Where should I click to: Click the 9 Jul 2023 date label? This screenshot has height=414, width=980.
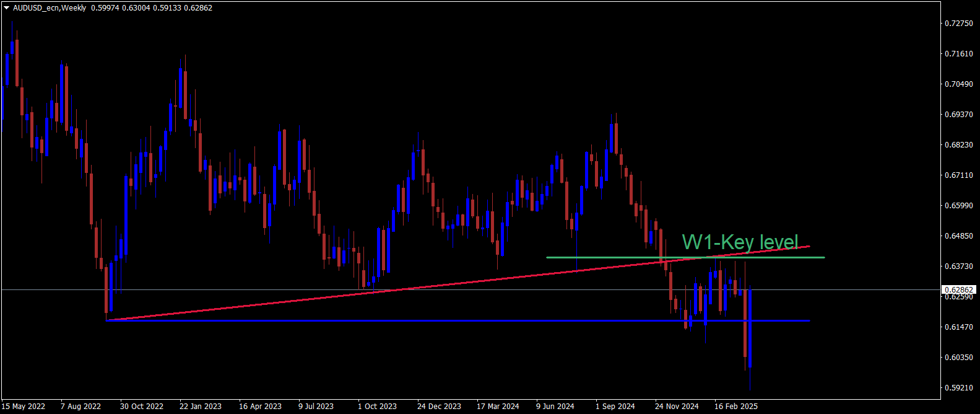click(x=316, y=407)
